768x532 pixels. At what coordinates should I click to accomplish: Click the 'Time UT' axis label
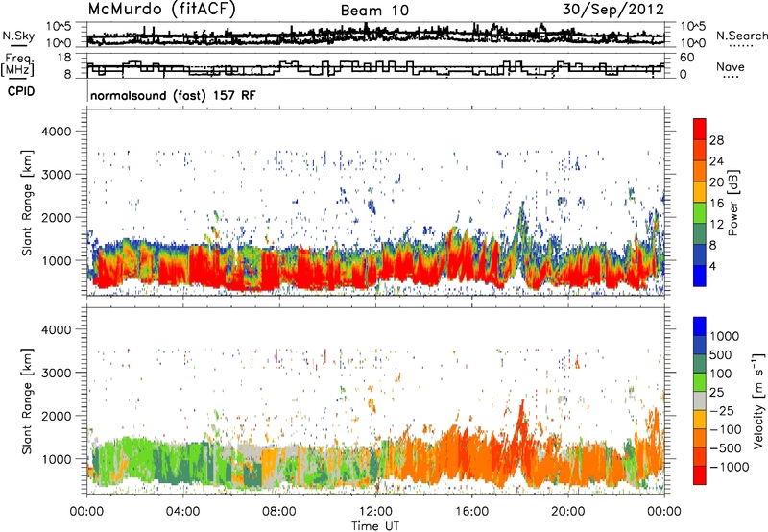375,526
